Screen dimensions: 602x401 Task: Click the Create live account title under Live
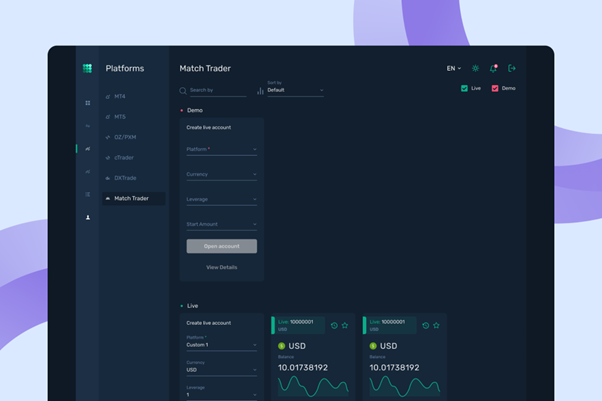pyautogui.click(x=209, y=323)
